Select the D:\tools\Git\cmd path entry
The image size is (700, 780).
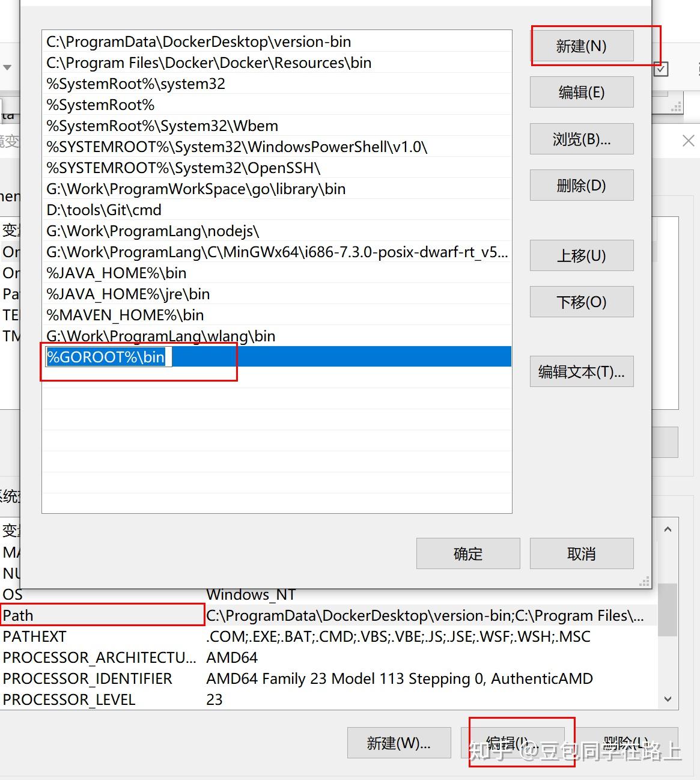(x=103, y=210)
